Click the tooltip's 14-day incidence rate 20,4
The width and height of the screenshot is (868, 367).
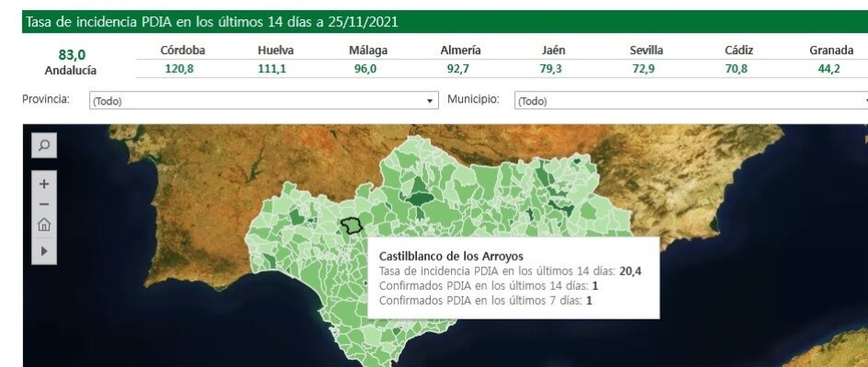pyautogui.click(x=627, y=272)
